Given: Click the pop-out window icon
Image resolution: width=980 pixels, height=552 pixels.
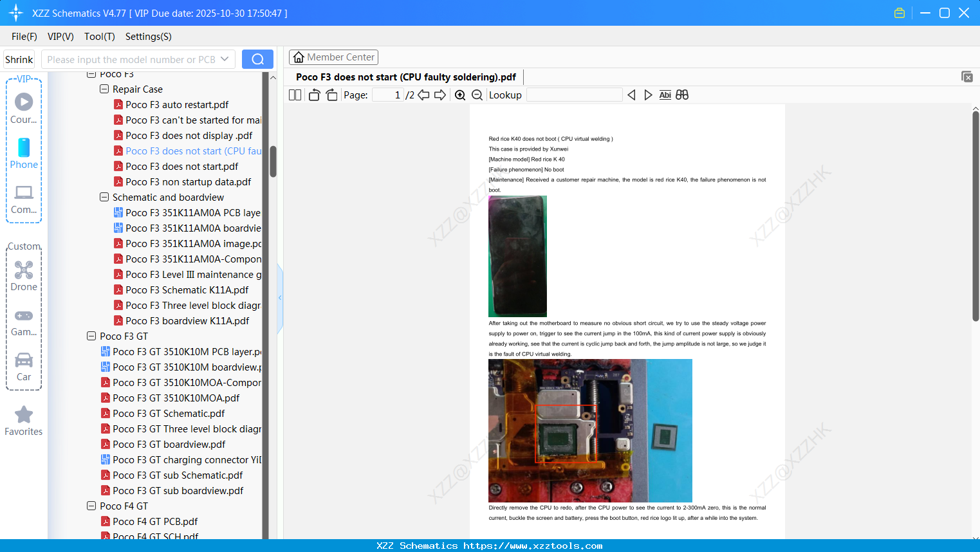Looking at the screenshot, I should pyautogui.click(x=967, y=77).
